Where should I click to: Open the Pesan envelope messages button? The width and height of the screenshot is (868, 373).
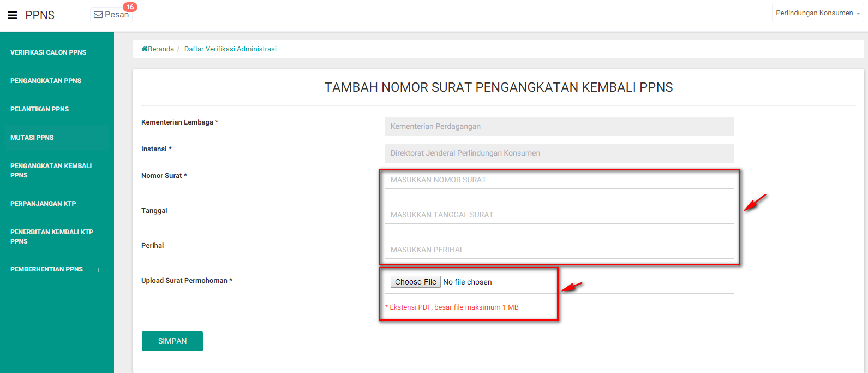pyautogui.click(x=111, y=15)
